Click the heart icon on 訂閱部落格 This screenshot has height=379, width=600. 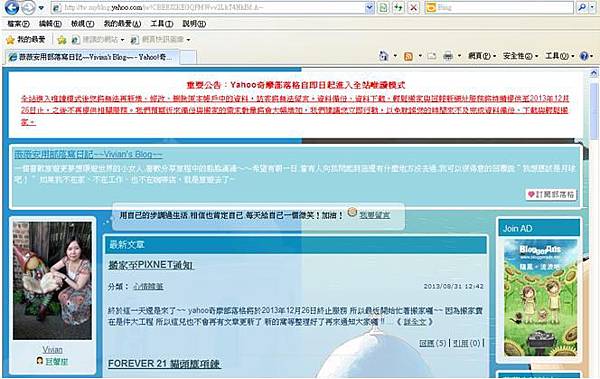[531, 194]
